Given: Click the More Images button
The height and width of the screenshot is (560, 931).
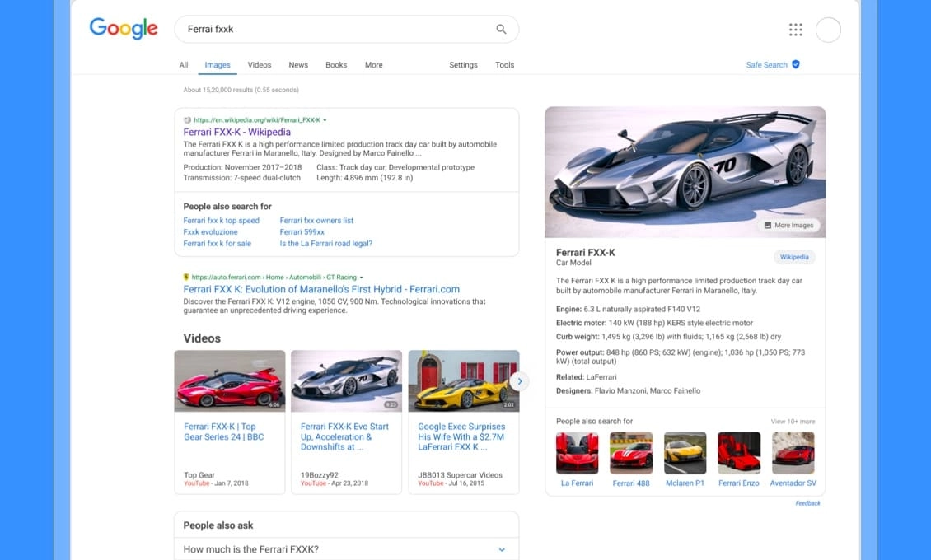Looking at the screenshot, I should pos(788,226).
